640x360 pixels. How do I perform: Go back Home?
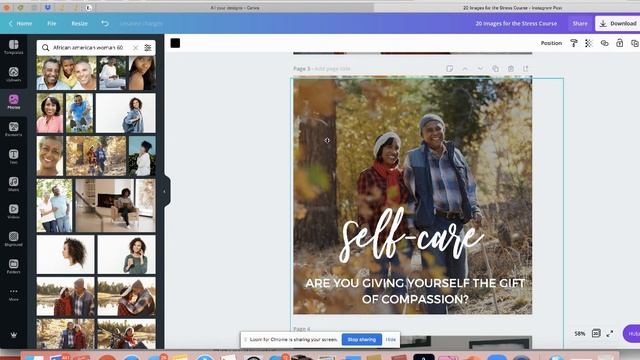(x=20, y=23)
